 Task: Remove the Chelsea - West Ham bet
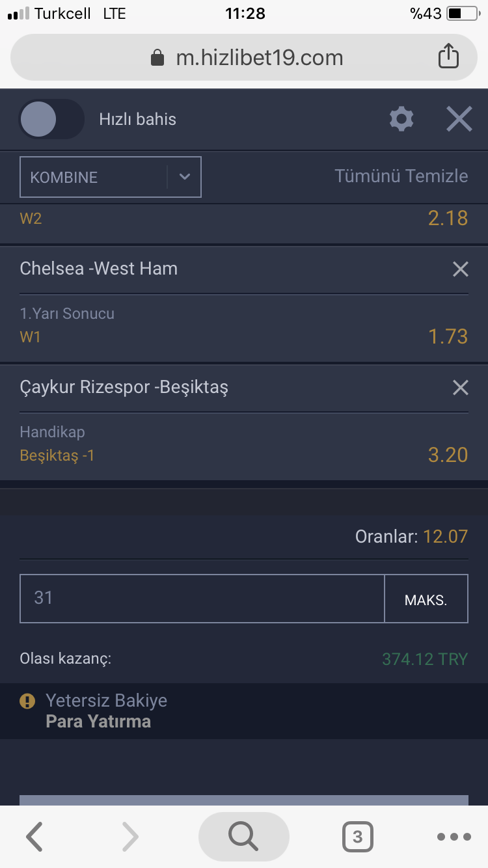coord(460,269)
